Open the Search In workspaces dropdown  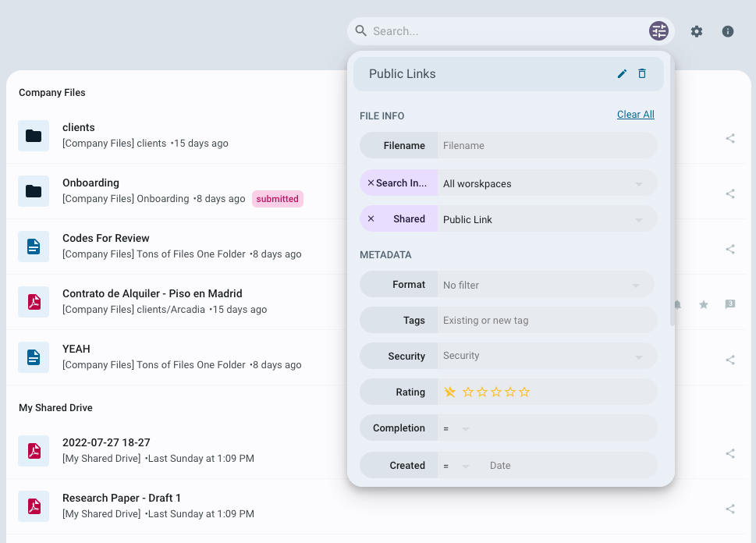(547, 183)
